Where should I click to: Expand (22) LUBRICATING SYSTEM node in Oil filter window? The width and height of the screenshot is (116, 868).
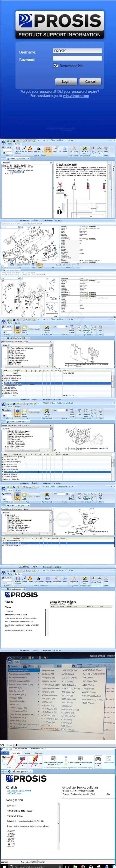click(x=6, y=359)
